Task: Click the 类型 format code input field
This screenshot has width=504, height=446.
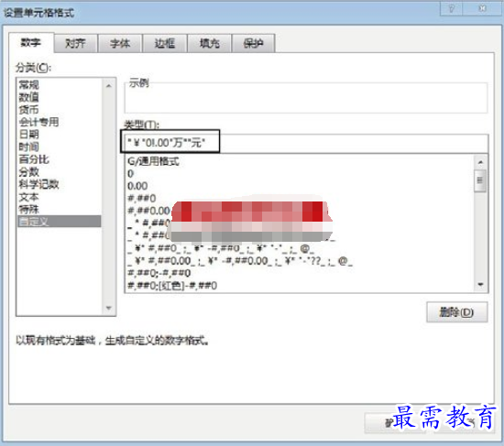Action: [306, 143]
